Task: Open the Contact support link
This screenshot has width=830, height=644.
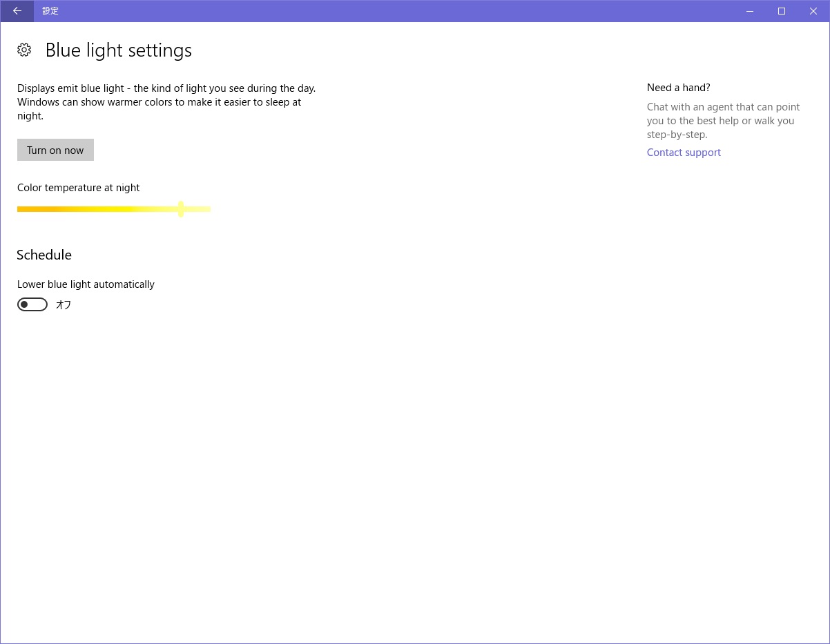Action: [684, 153]
